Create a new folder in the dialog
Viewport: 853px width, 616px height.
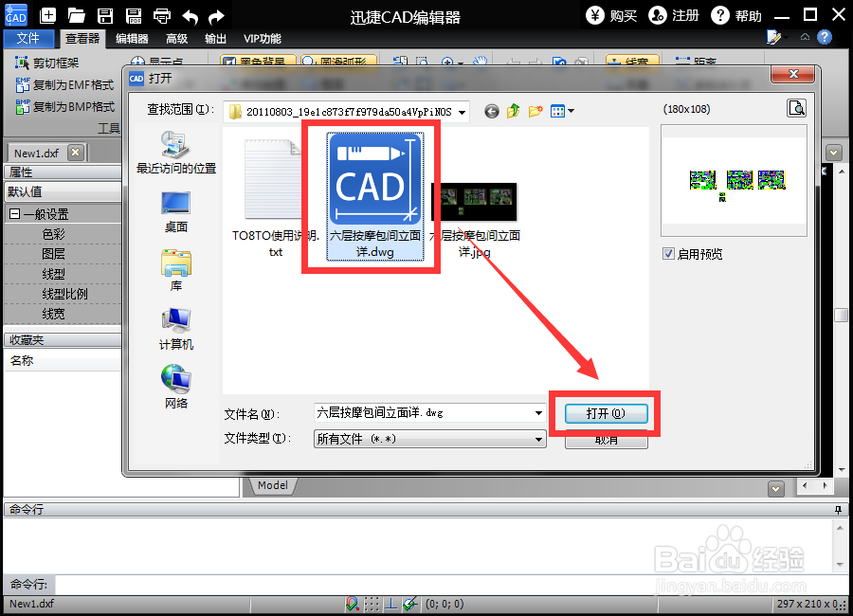click(x=535, y=112)
